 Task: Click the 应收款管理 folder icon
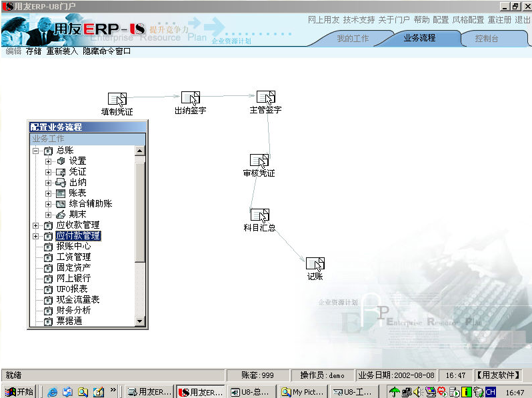pos(48,225)
